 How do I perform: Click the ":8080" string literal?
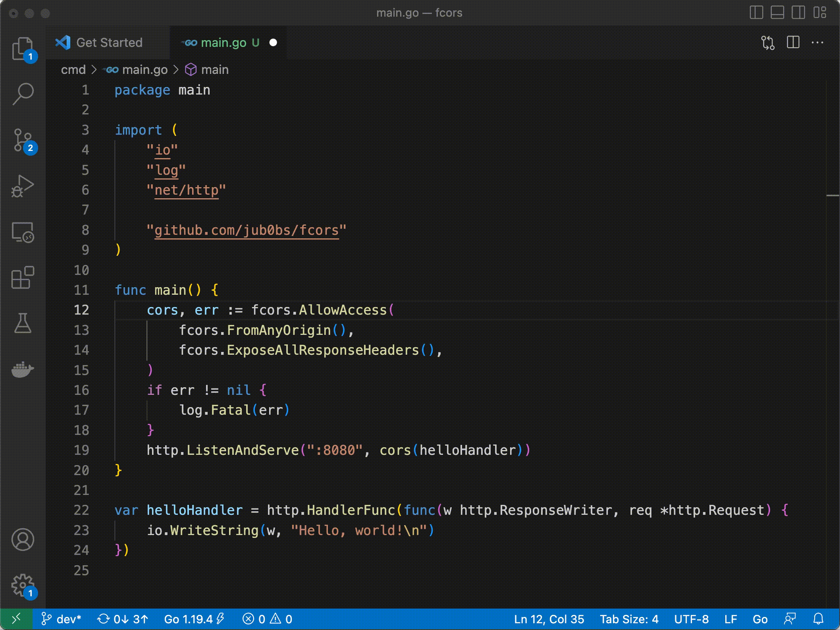tap(335, 450)
